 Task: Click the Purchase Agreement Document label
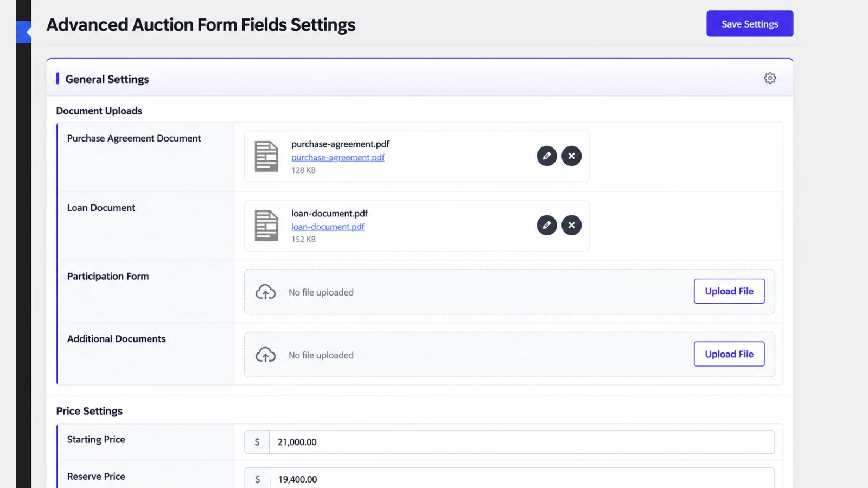tap(134, 138)
